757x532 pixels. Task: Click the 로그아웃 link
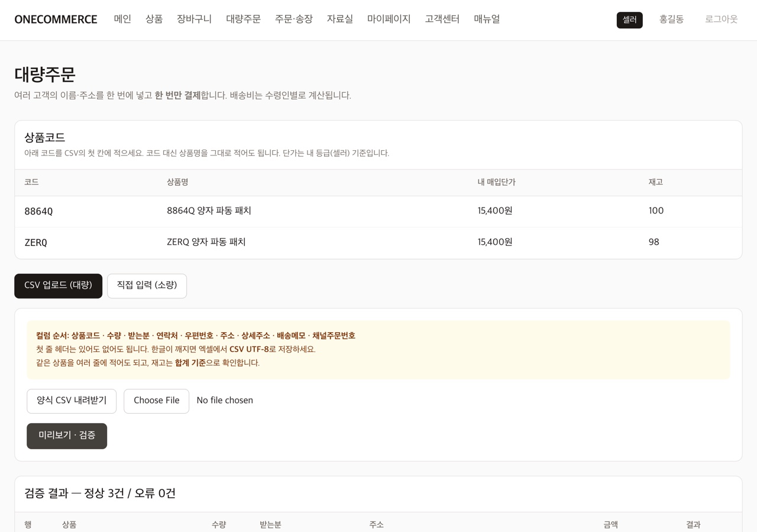(x=721, y=19)
